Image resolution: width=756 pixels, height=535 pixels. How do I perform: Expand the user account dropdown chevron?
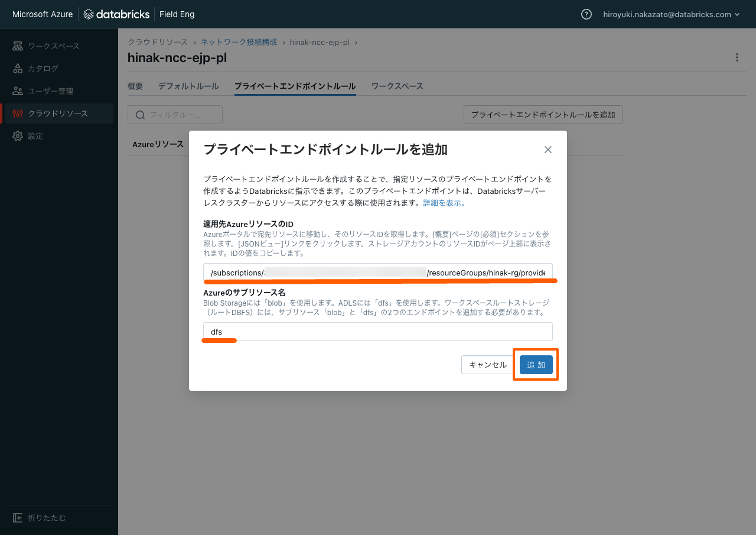[x=737, y=15]
